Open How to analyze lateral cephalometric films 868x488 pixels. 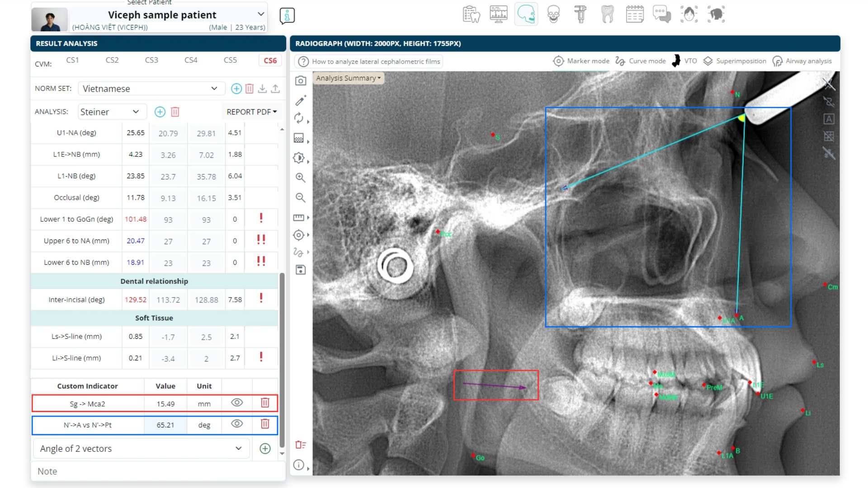(369, 61)
